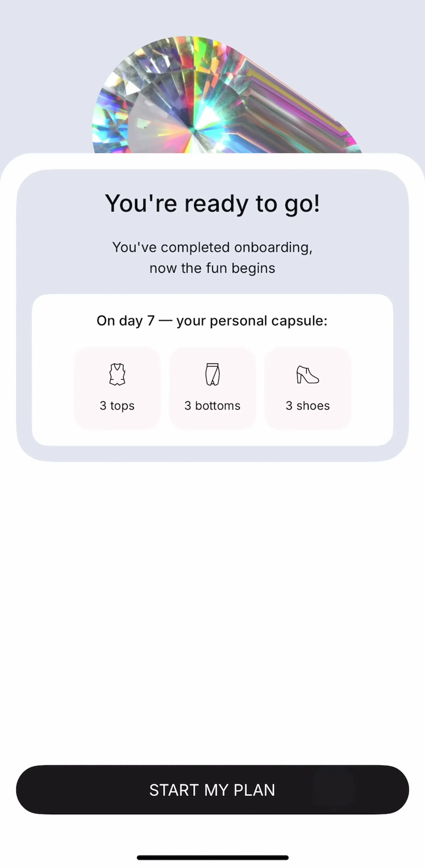
Task: Tap the 'completed onboarding' subtitle text
Action: click(x=212, y=247)
